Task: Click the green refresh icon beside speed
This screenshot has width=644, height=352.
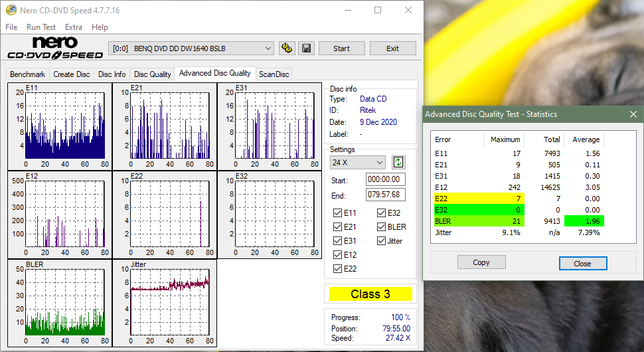Action: point(398,162)
